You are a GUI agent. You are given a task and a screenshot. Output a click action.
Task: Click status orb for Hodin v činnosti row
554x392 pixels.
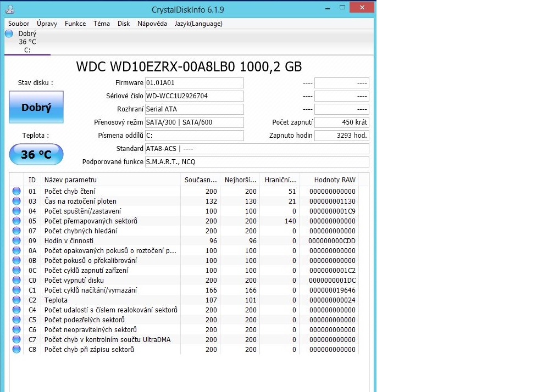16,241
